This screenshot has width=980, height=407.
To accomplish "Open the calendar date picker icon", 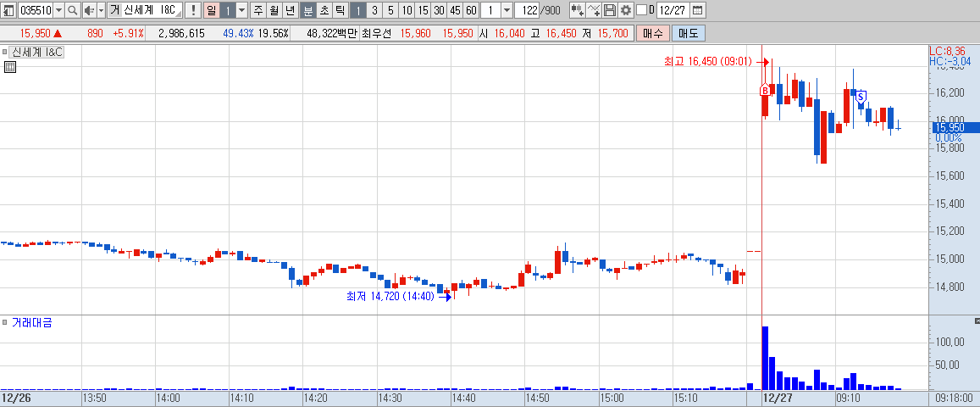I will [x=697, y=10].
